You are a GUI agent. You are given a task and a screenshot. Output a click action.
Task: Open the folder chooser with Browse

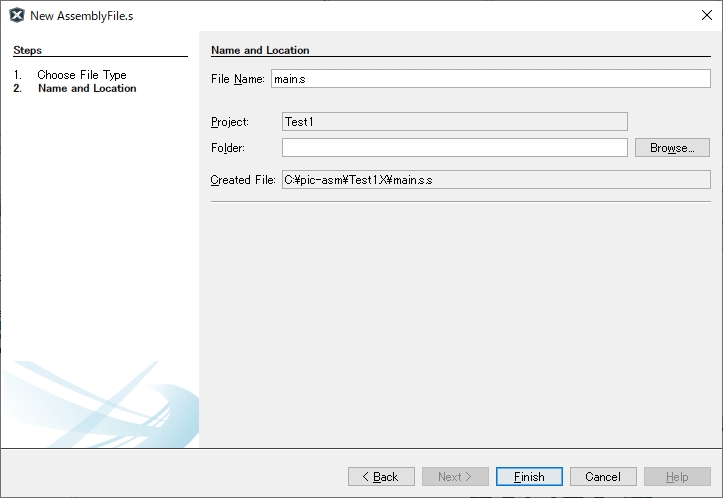click(672, 148)
